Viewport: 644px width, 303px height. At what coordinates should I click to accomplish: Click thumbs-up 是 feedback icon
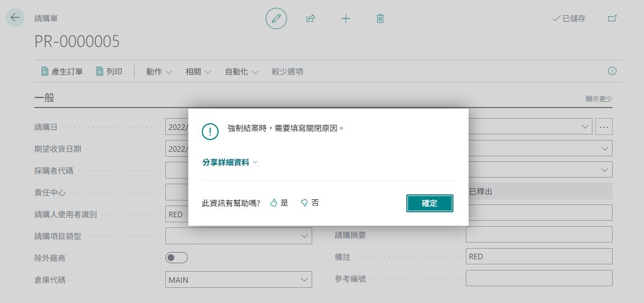pyautogui.click(x=274, y=203)
